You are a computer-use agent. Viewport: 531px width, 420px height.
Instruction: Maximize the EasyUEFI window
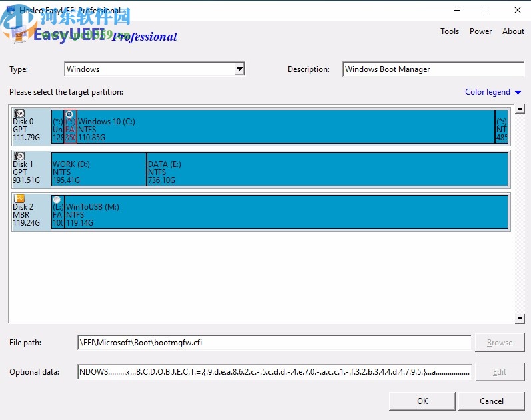[487, 10]
